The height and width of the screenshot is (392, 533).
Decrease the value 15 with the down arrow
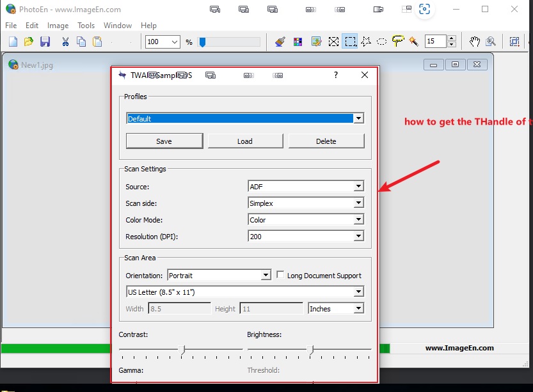pos(452,45)
